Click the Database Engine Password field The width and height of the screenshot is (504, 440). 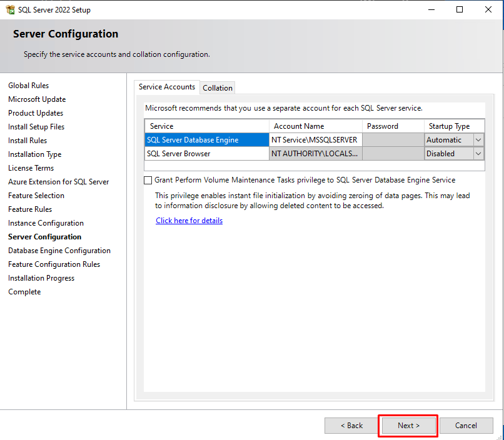point(393,140)
